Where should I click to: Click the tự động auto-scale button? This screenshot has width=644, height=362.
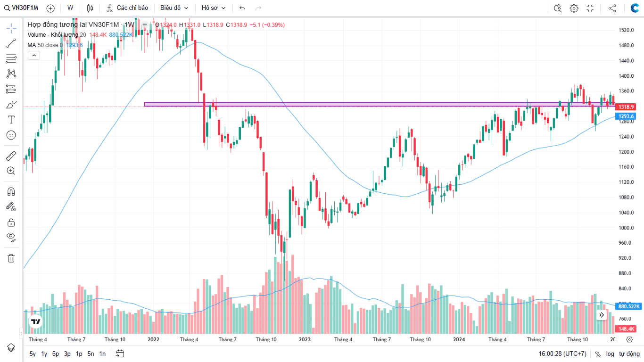628,354
